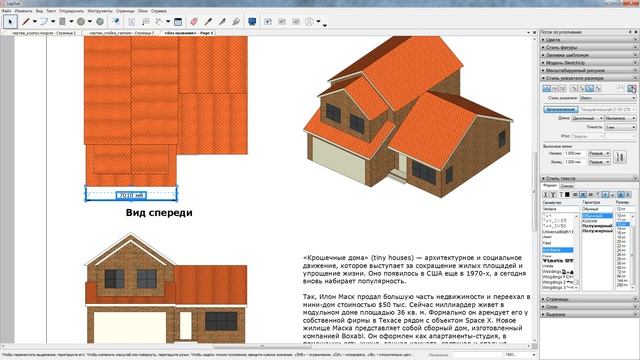Activate the Circle shape tool
The image size is (640, 360).
81,22
